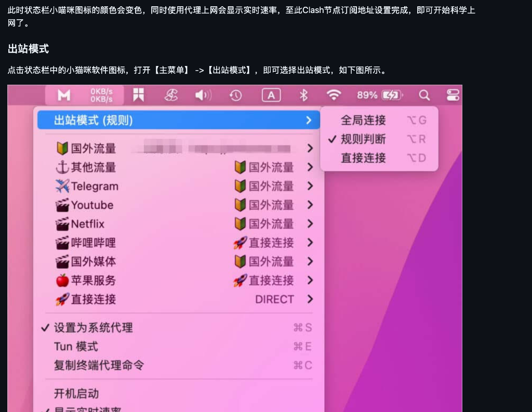This screenshot has height=412, width=532.
Task: Open the Telegram proxy group label
Action: point(95,187)
